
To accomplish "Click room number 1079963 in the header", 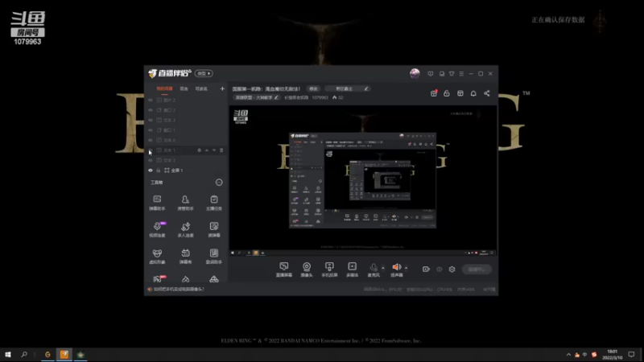I will click(x=320, y=97).
